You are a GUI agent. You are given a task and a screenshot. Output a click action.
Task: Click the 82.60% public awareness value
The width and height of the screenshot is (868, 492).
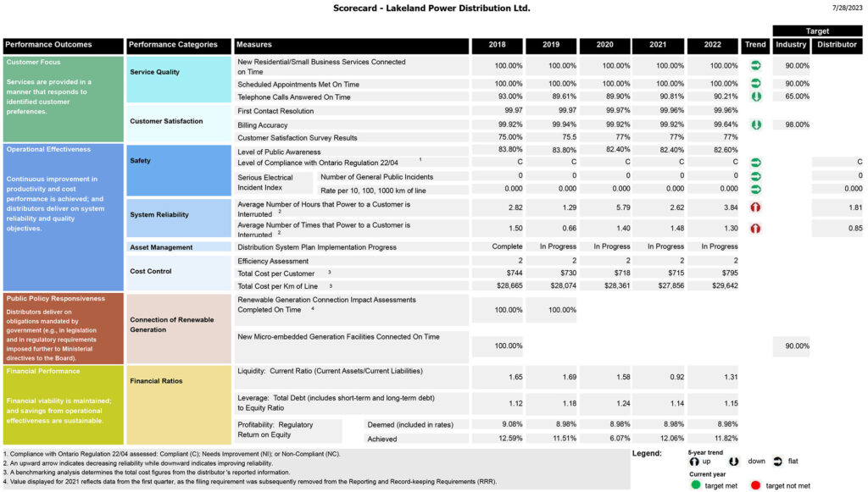[x=726, y=150]
